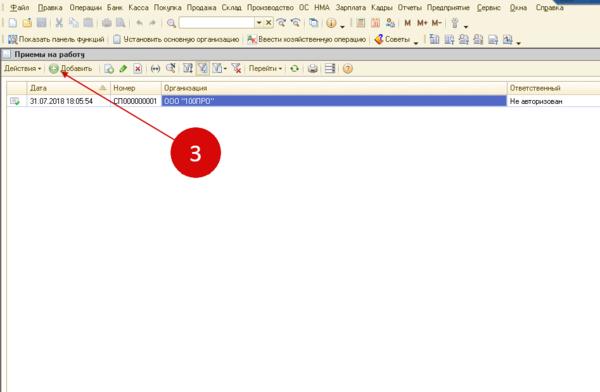Click the red delete mark icon
The image size is (600, 392).
click(138, 69)
